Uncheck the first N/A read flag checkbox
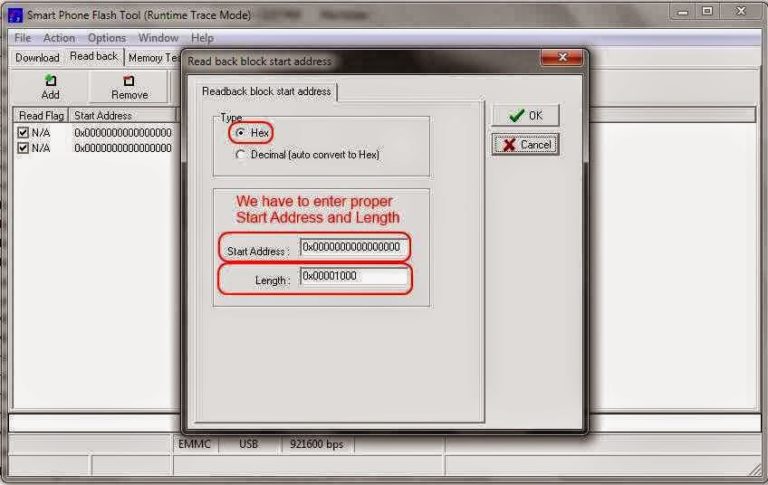 [23, 132]
